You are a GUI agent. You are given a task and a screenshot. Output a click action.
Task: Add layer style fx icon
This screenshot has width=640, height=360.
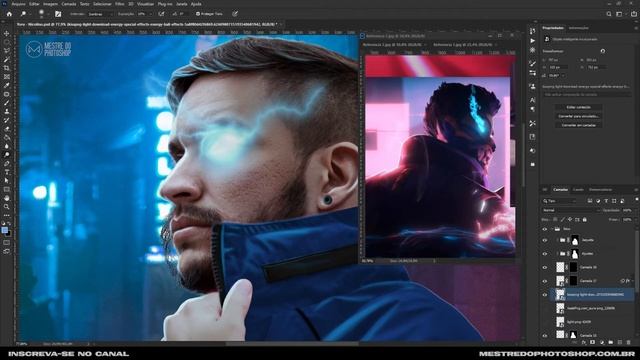coord(584,342)
